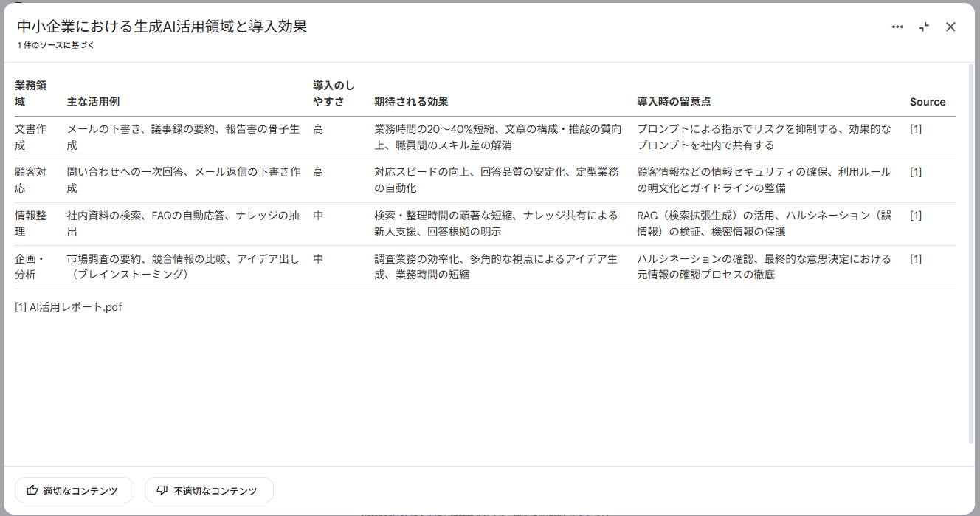Click the subtitle 1 件のソースに基づく
The height and width of the screenshot is (516, 980).
pyautogui.click(x=56, y=45)
